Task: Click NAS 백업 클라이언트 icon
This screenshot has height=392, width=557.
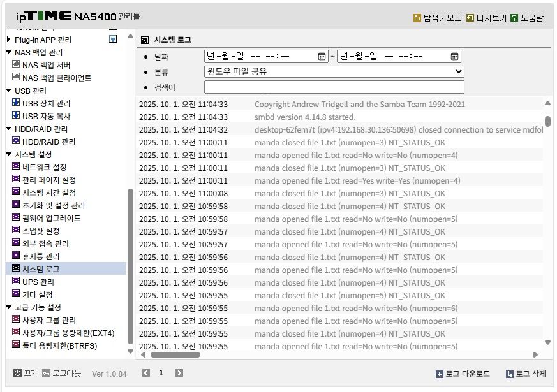Action: tap(15, 76)
